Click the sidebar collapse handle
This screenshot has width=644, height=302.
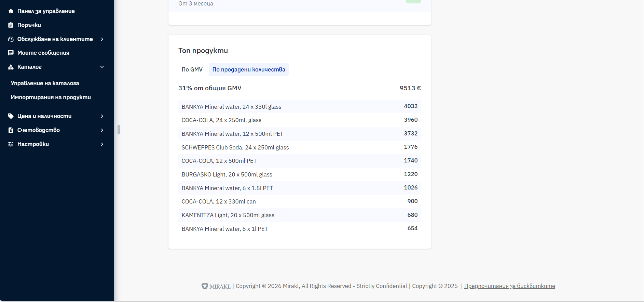point(119,130)
